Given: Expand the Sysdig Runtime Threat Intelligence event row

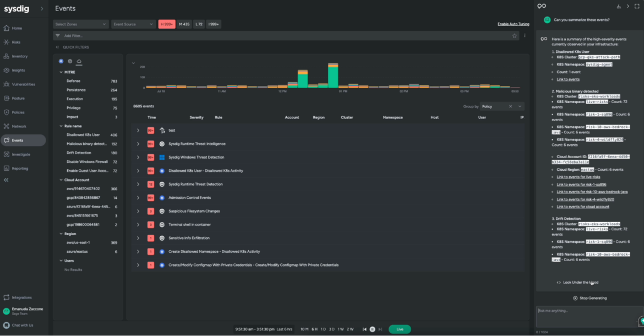Looking at the screenshot, I should (x=138, y=144).
